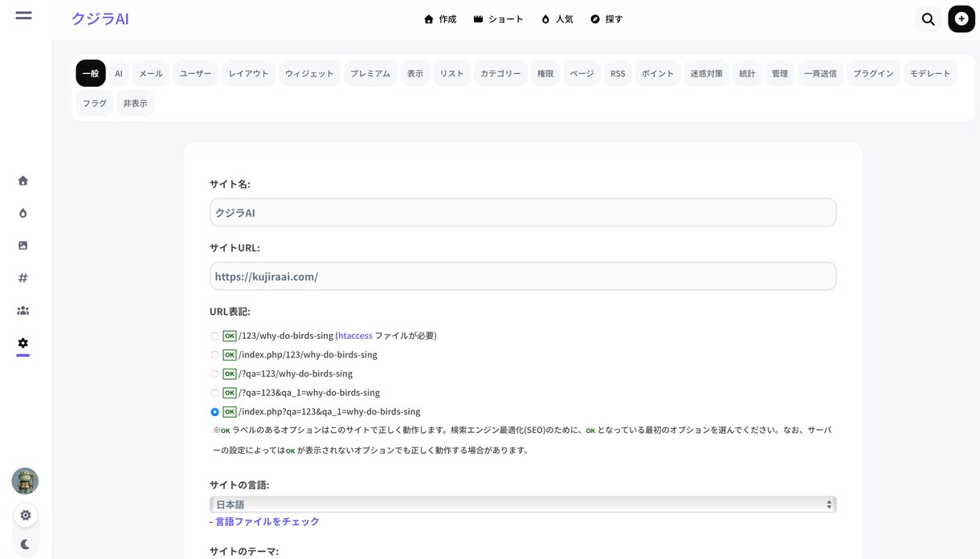Open the htaccess link

tap(355, 336)
